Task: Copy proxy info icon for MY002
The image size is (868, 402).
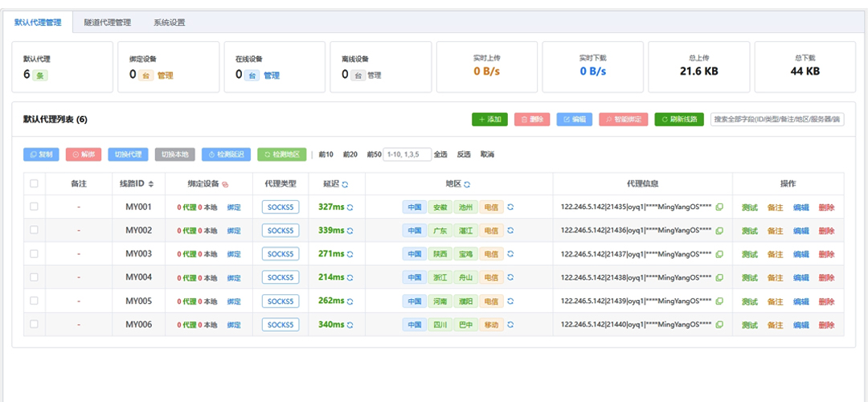Action: point(719,231)
